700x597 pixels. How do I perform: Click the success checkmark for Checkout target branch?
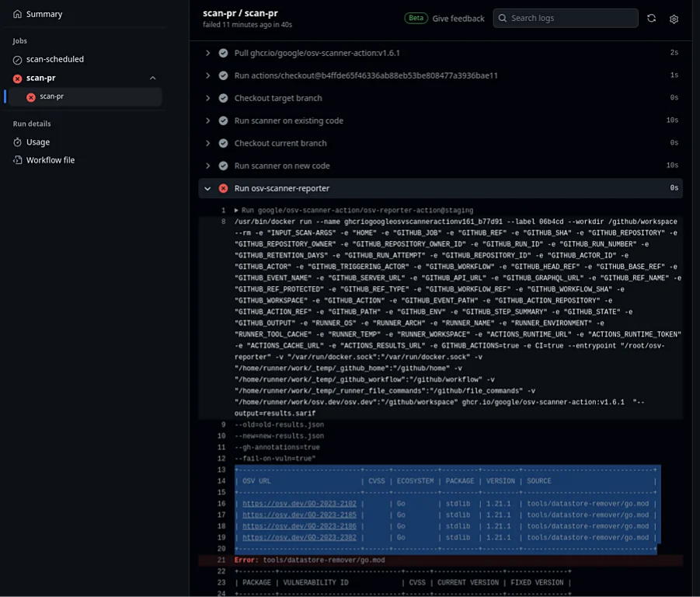pyautogui.click(x=223, y=98)
